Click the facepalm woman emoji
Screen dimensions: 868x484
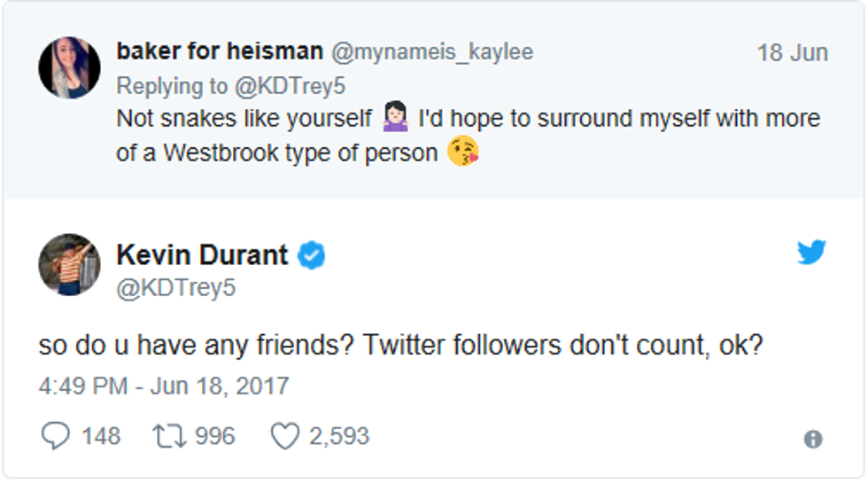click(x=394, y=119)
